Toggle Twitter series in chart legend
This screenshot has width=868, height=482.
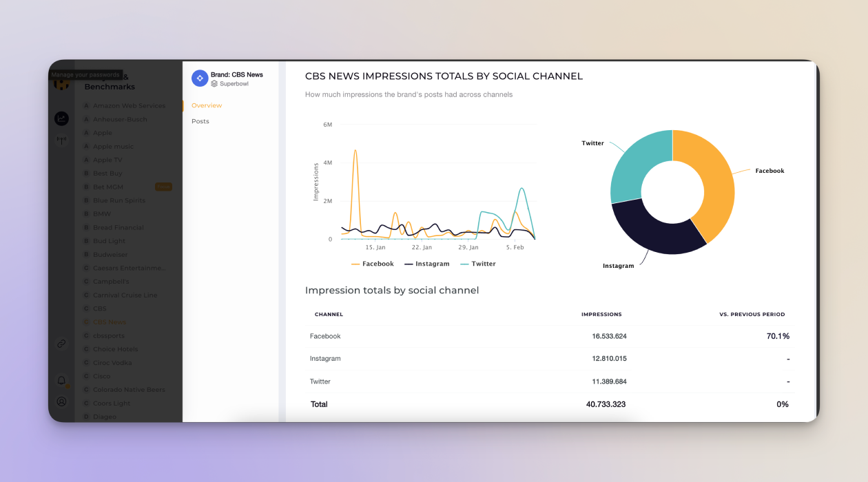pos(477,264)
